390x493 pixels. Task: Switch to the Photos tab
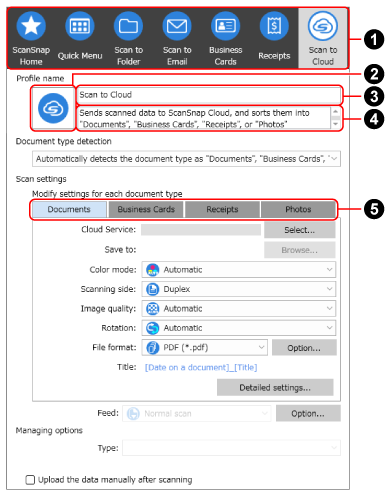298,209
